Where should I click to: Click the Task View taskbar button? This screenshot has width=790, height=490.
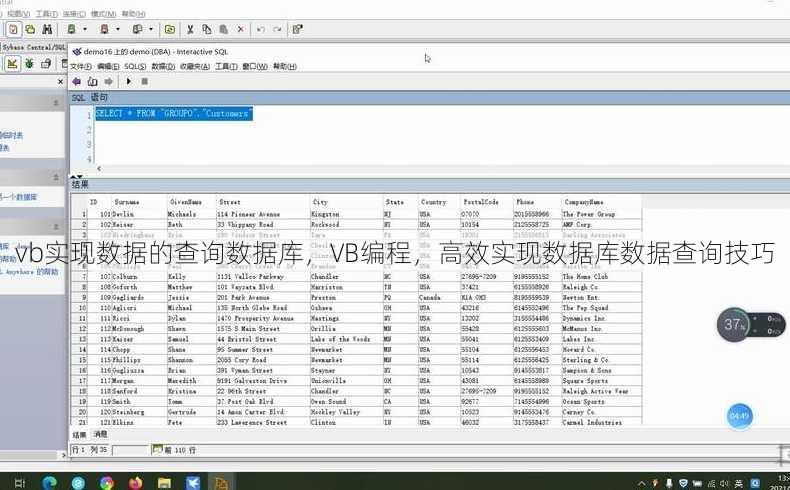20,483
